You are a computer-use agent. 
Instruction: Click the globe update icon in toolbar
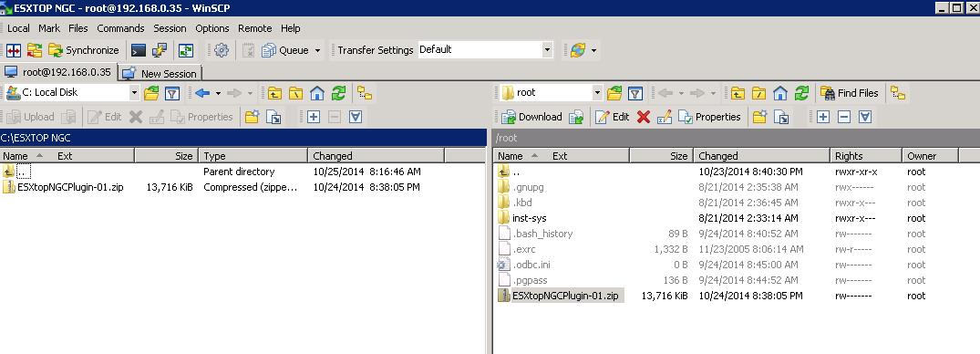tap(577, 50)
